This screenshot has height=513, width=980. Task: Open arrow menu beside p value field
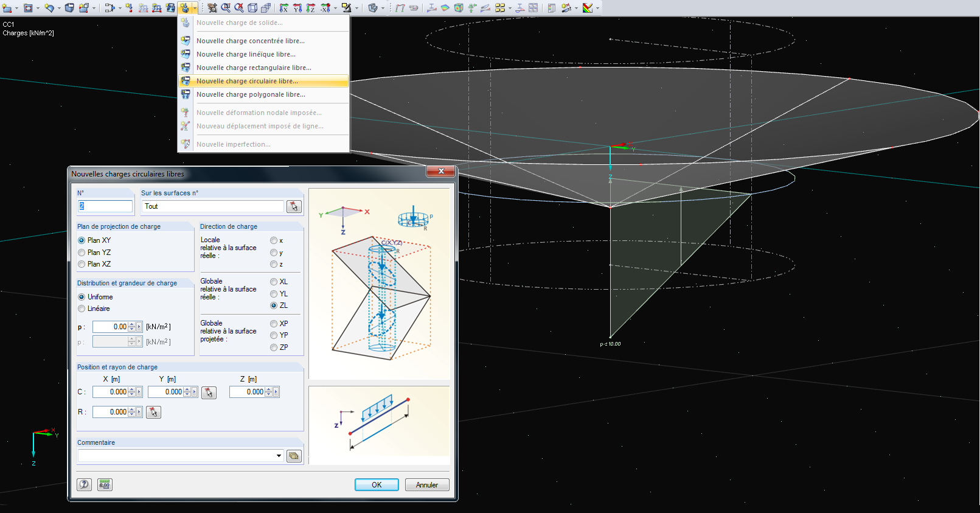coord(139,327)
